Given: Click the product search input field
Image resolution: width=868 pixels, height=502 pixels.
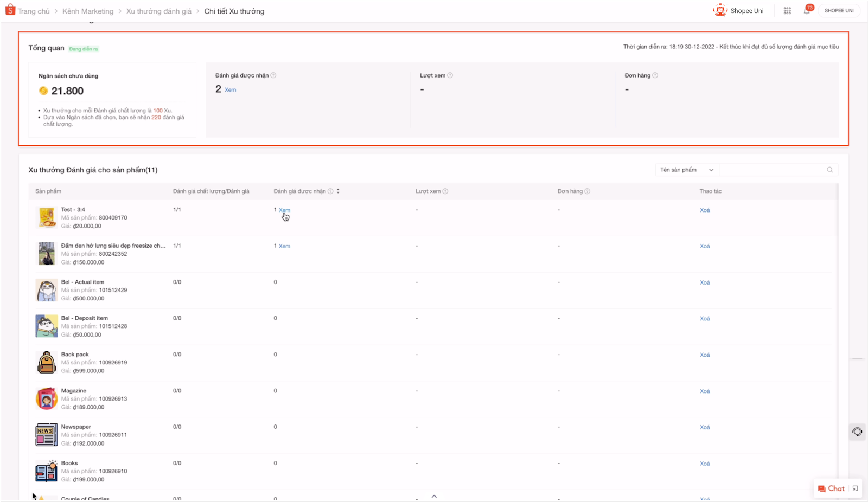Looking at the screenshot, I should coord(771,170).
